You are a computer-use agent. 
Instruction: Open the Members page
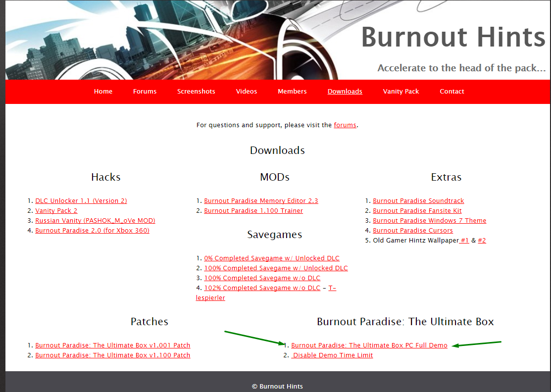pos(292,92)
